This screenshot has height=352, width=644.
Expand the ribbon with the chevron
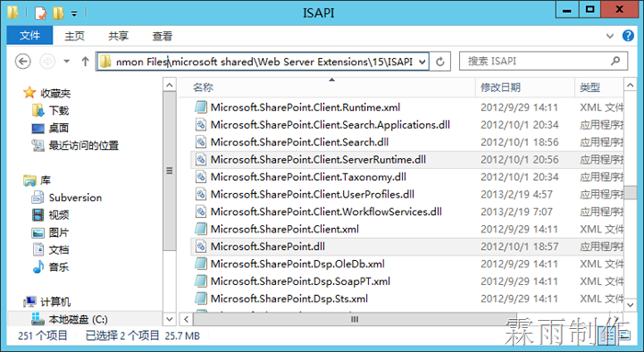click(610, 36)
